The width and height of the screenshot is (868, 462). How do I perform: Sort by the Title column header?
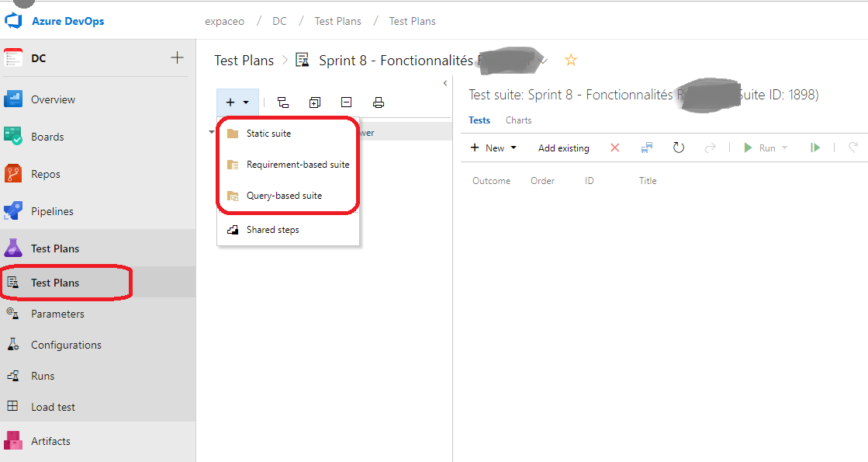647,181
